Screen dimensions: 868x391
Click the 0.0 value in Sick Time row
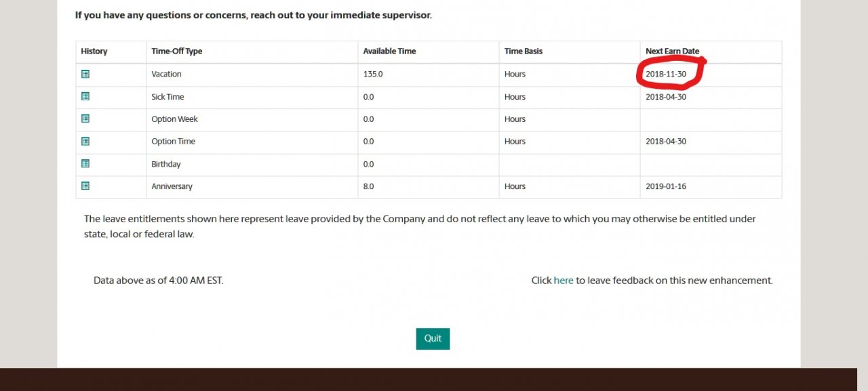(x=368, y=97)
